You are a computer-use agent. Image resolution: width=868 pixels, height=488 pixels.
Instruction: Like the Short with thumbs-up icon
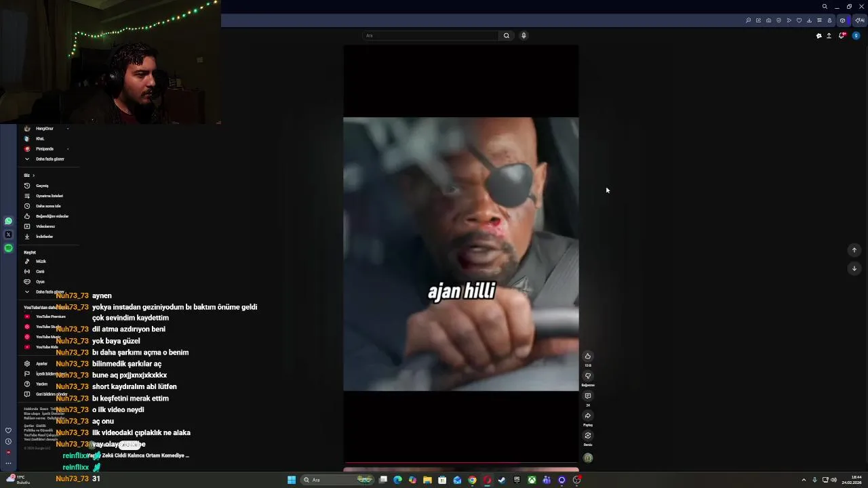click(x=588, y=356)
